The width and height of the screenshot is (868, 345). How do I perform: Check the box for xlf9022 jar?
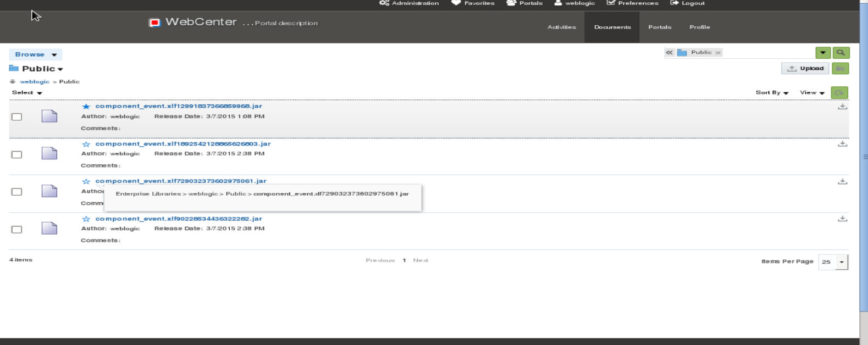17,230
